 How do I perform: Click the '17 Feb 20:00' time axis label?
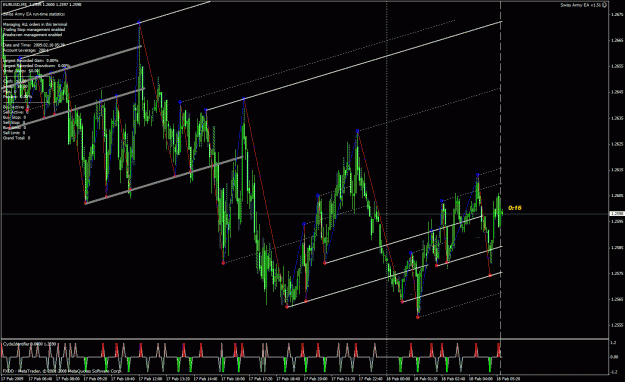coord(316,378)
